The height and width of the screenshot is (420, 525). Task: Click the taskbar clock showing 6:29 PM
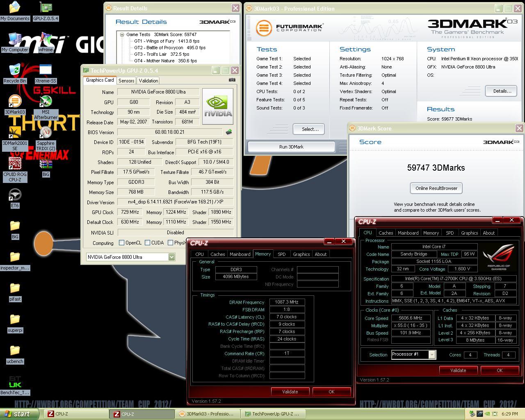click(x=509, y=414)
